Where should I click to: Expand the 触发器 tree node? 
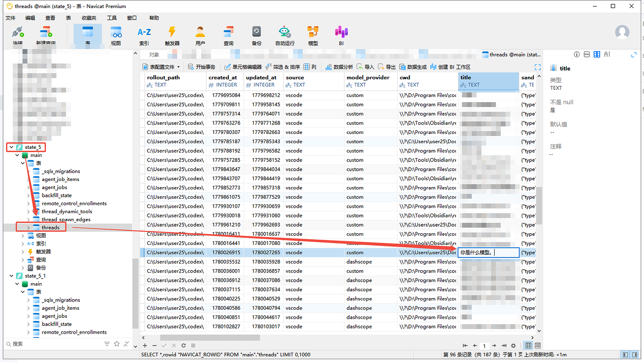tap(23, 252)
